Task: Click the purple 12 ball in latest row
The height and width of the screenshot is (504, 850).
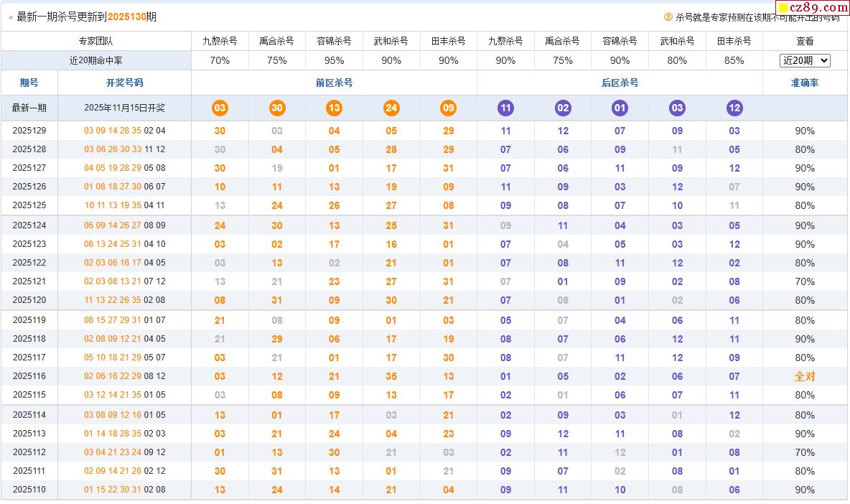Action: tap(734, 108)
